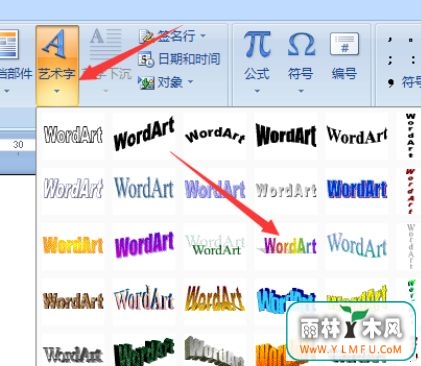Choose the purple bold WordArt style

(x=144, y=244)
